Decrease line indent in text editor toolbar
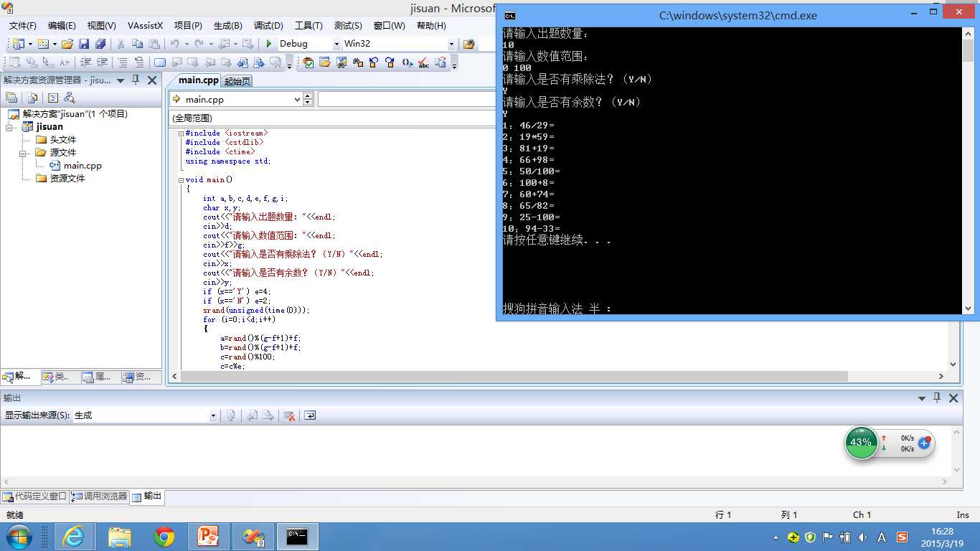This screenshot has height=551, width=980. 86,62
